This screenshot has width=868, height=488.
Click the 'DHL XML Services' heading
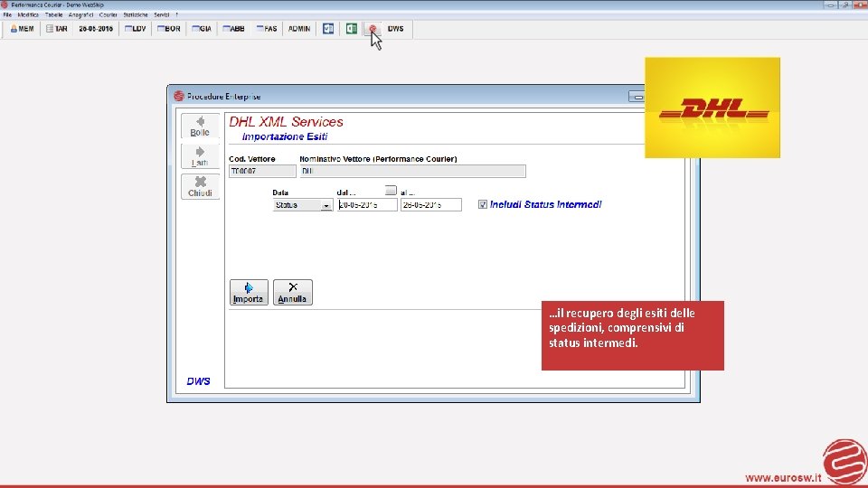(x=287, y=122)
